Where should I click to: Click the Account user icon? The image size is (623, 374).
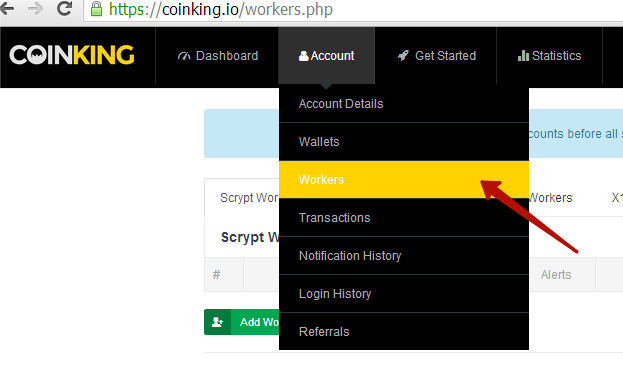tap(303, 56)
